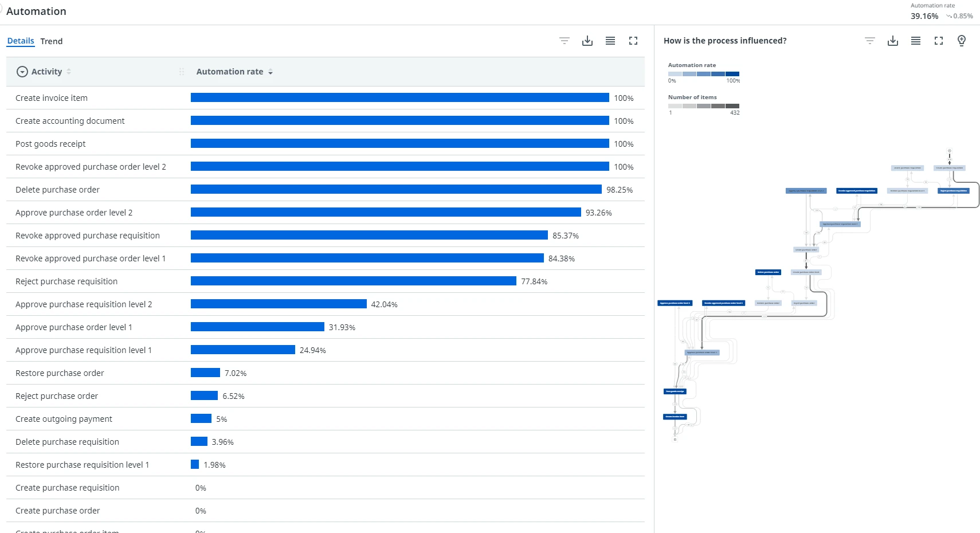This screenshot has height=533, width=980.
Task: Click the lightest blue Automation rate legend swatch
Action: pyautogui.click(x=675, y=74)
